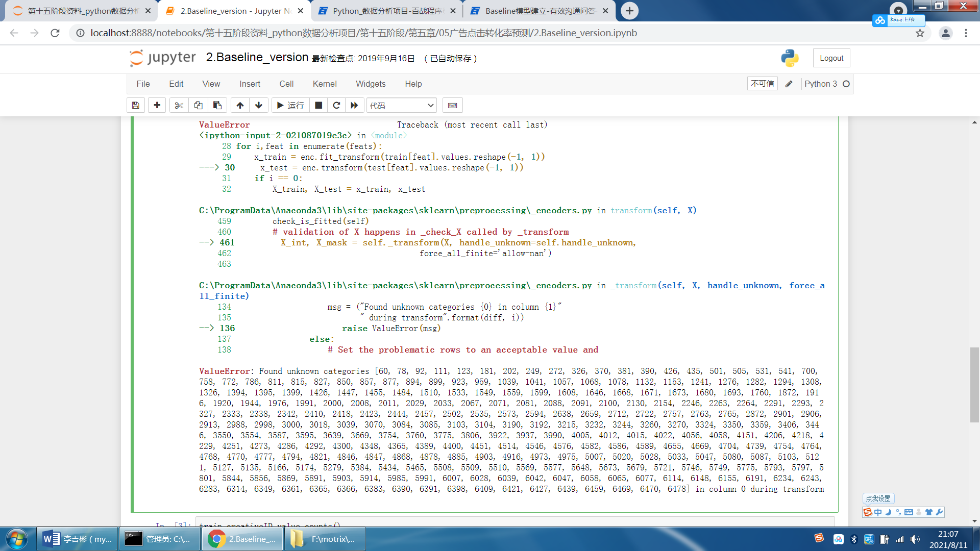Run the current cell (运行)
Viewport: 980px width, 551px height.
(290, 106)
